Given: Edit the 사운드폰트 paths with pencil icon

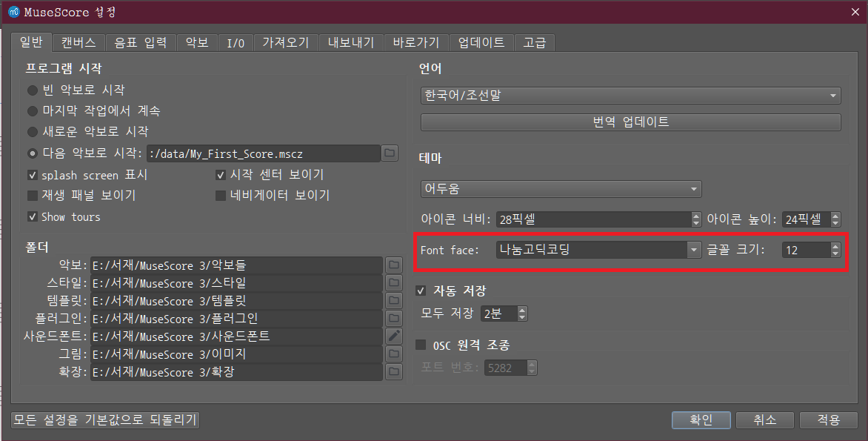Looking at the screenshot, I should [393, 336].
